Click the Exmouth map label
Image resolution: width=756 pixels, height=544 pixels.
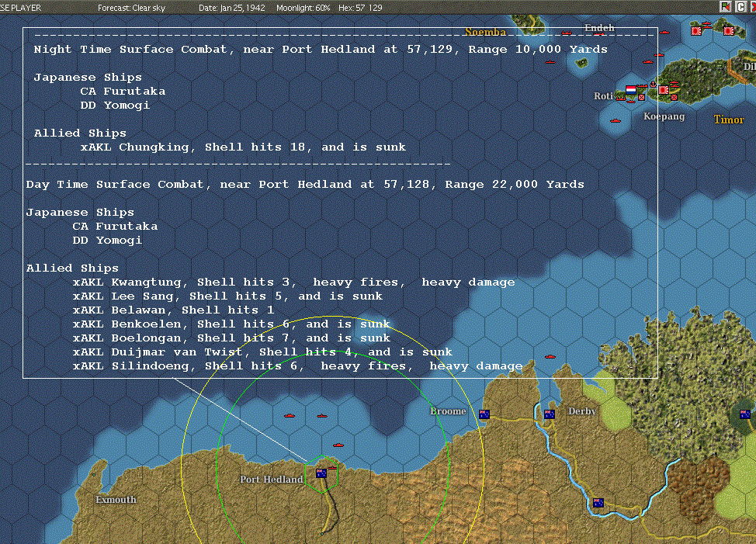(116, 500)
